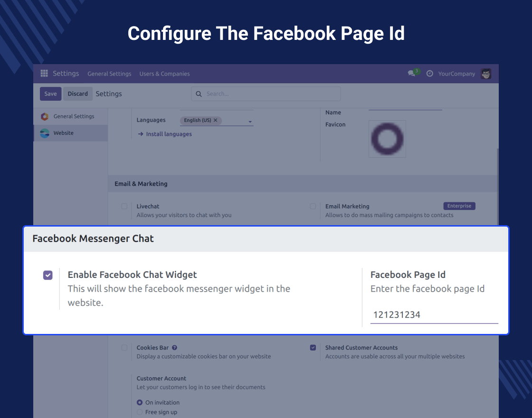Click the Favicon label
532x418 pixels.
(335, 124)
